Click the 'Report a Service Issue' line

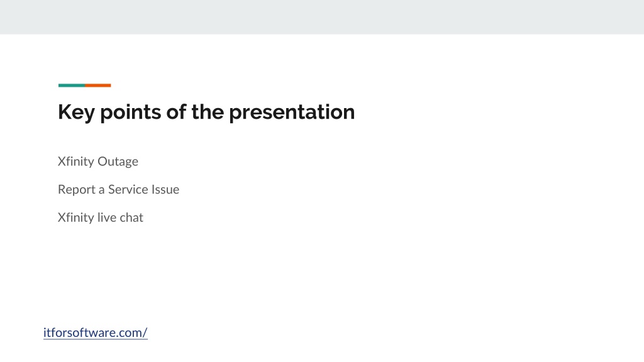point(118,189)
